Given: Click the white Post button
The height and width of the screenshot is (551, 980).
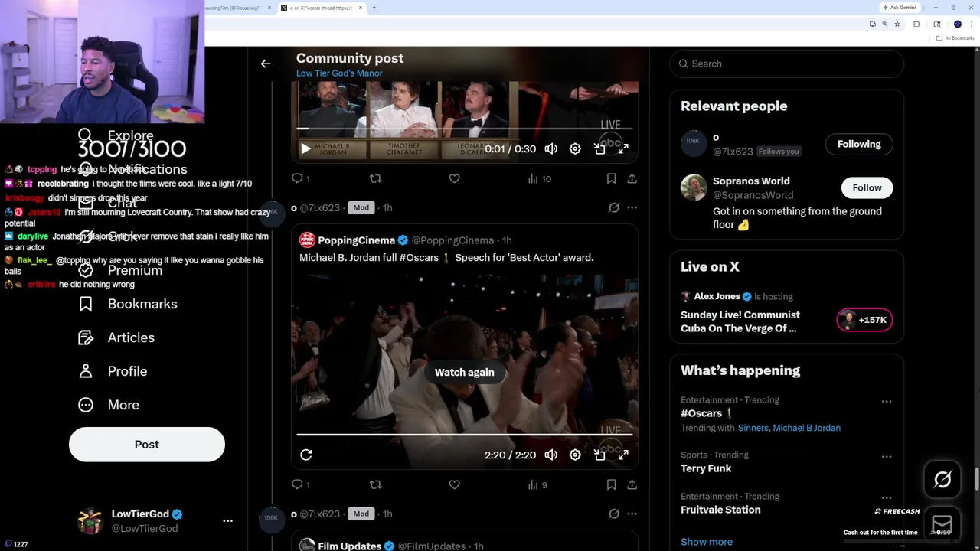Looking at the screenshot, I should tap(147, 445).
